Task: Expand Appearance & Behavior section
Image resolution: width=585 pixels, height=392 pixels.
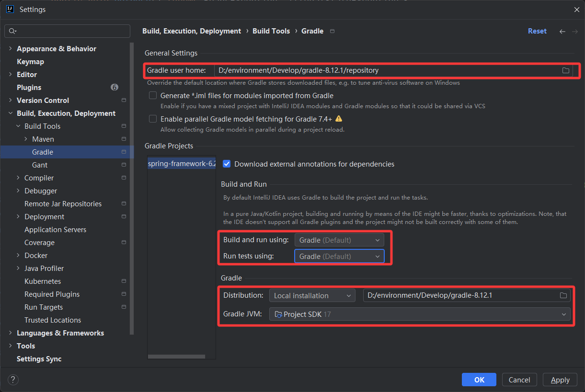Action: 11,49
